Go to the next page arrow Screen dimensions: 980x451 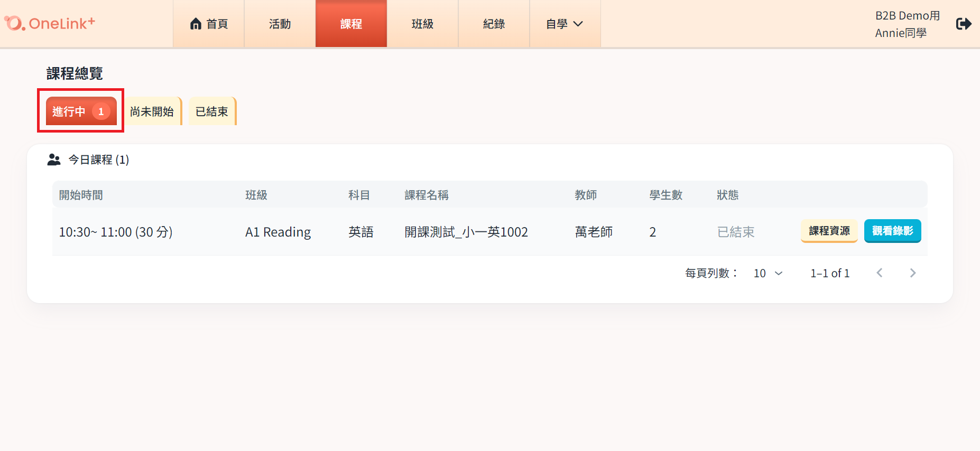[x=913, y=273]
